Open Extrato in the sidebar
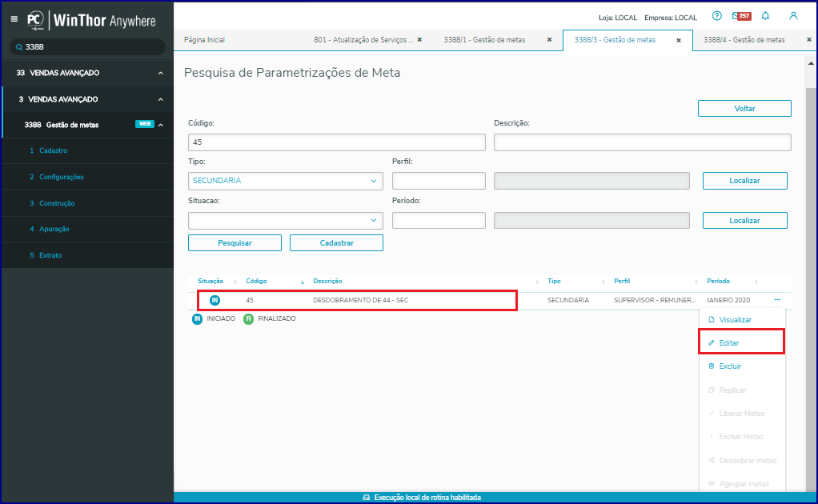Viewport: 818px width, 504px height. coord(50,255)
